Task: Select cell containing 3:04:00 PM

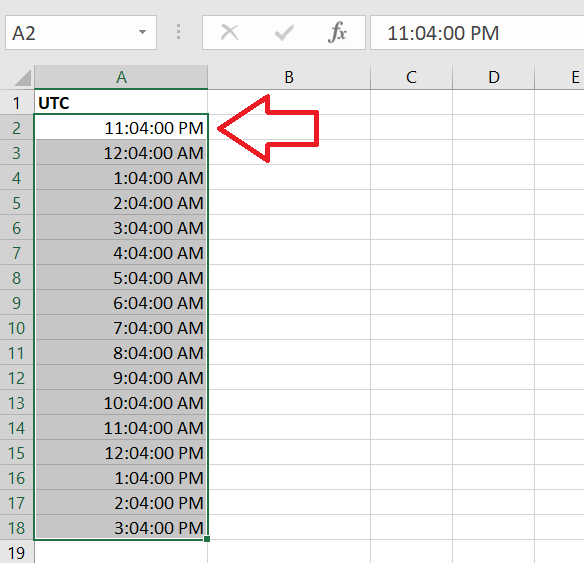Action: (x=121, y=527)
